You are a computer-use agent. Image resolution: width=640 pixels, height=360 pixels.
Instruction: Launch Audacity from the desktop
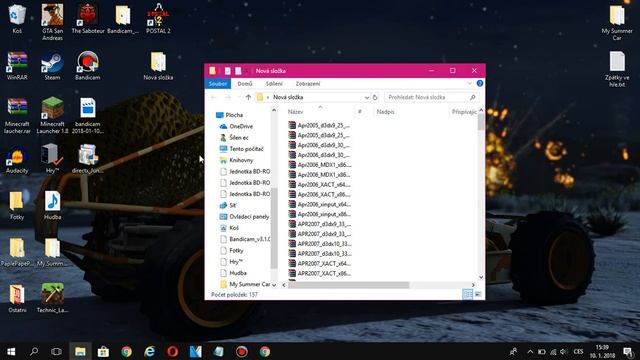coord(17,159)
